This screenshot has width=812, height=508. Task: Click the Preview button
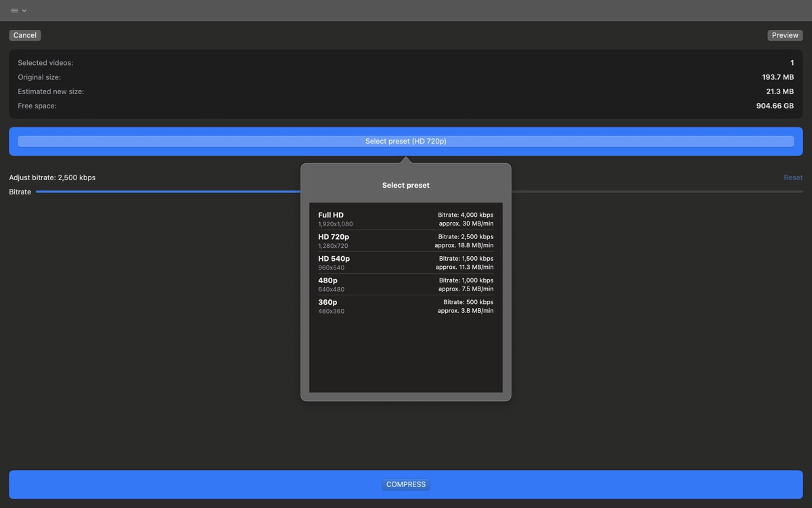pyautogui.click(x=784, y=35)
